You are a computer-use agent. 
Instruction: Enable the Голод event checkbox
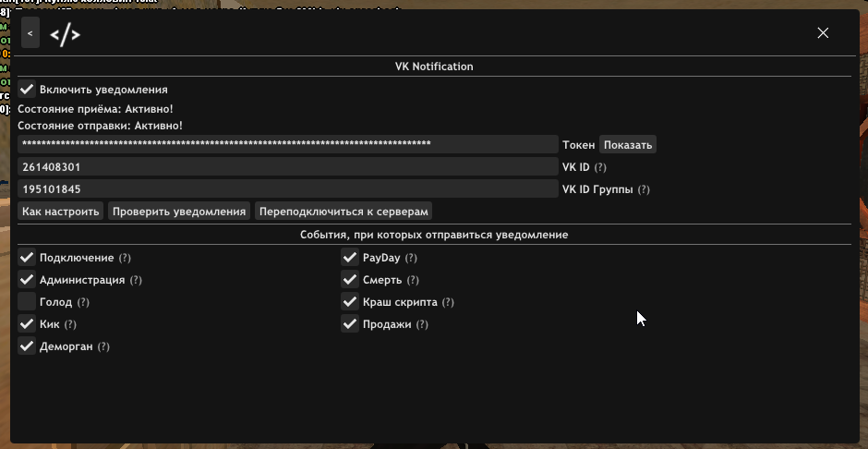pos(27,302)
